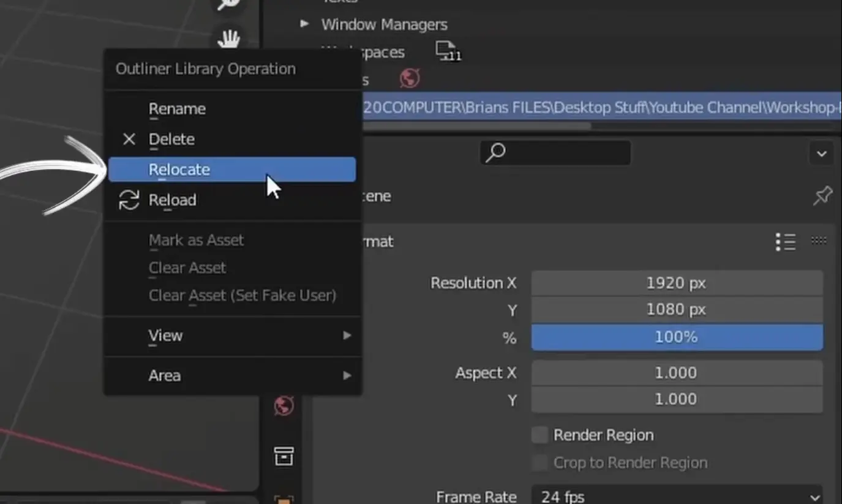
Task: Open the properties options dropdown arrow
Action: [821, 153]
